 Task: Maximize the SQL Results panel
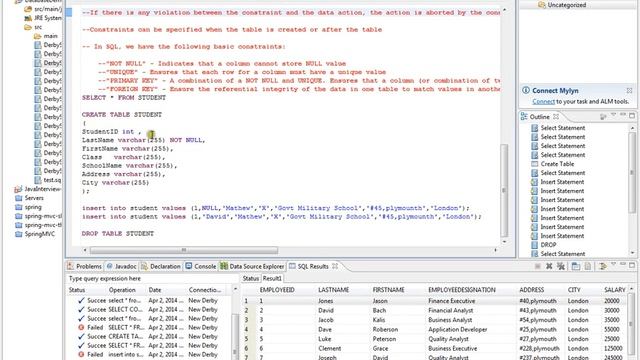click(x=632, y=265)
